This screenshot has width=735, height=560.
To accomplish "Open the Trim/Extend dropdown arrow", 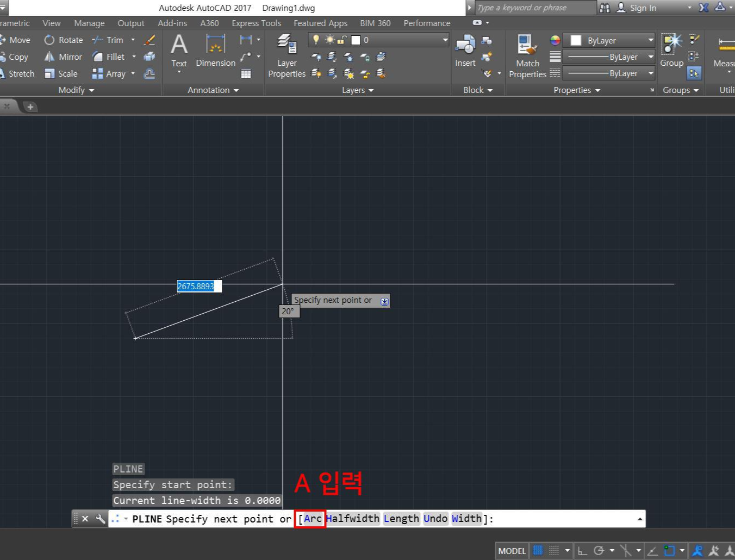I will click(133, 40).
